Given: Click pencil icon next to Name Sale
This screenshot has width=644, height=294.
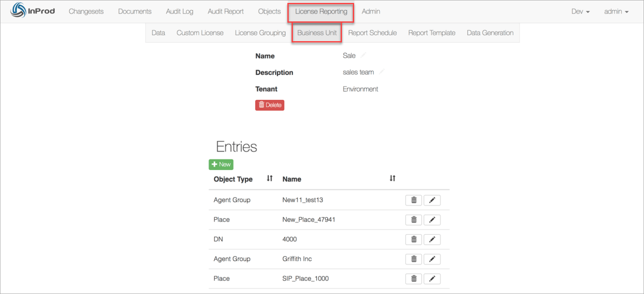Looking at the screenshot, I should tap(363, 55).
